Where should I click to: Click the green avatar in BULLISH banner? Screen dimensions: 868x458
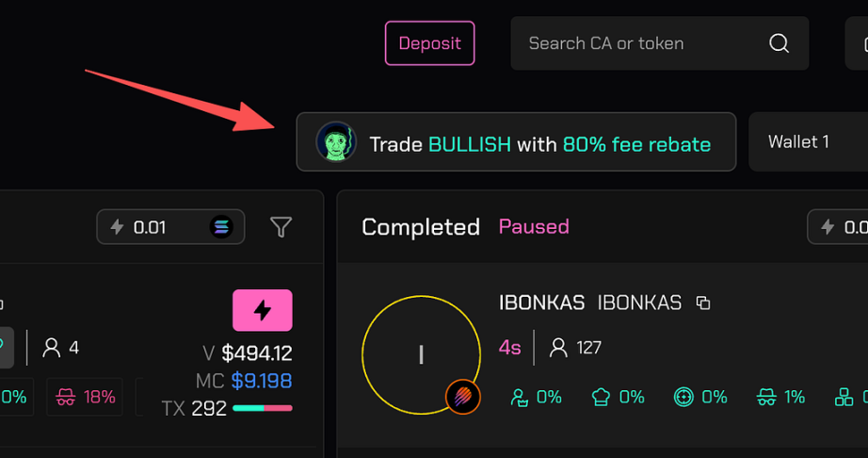(x=336, y=142)
